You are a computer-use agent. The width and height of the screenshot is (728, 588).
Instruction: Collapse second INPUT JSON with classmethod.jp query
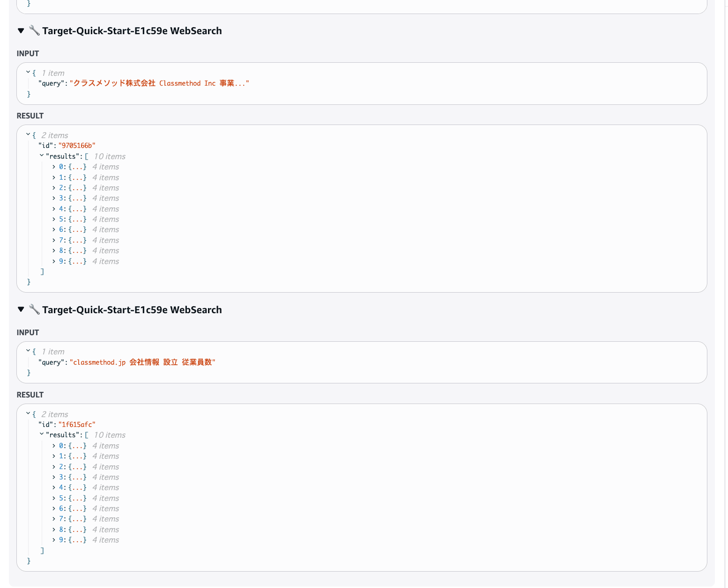click(x=28, y=351)
